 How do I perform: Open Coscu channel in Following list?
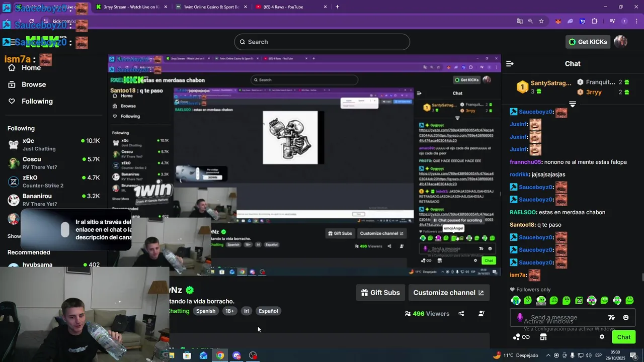click(x=54, y=163)
